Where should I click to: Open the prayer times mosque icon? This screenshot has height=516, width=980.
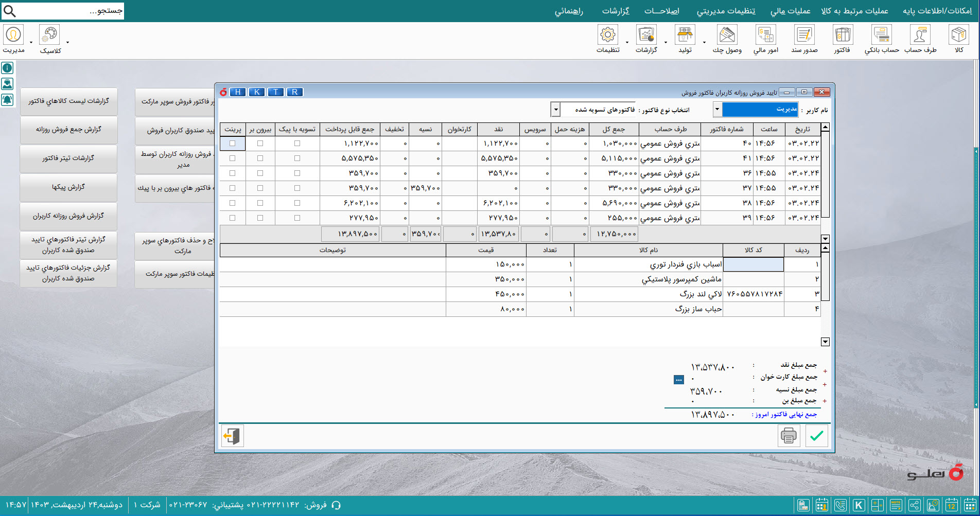(x=933, y=505)
